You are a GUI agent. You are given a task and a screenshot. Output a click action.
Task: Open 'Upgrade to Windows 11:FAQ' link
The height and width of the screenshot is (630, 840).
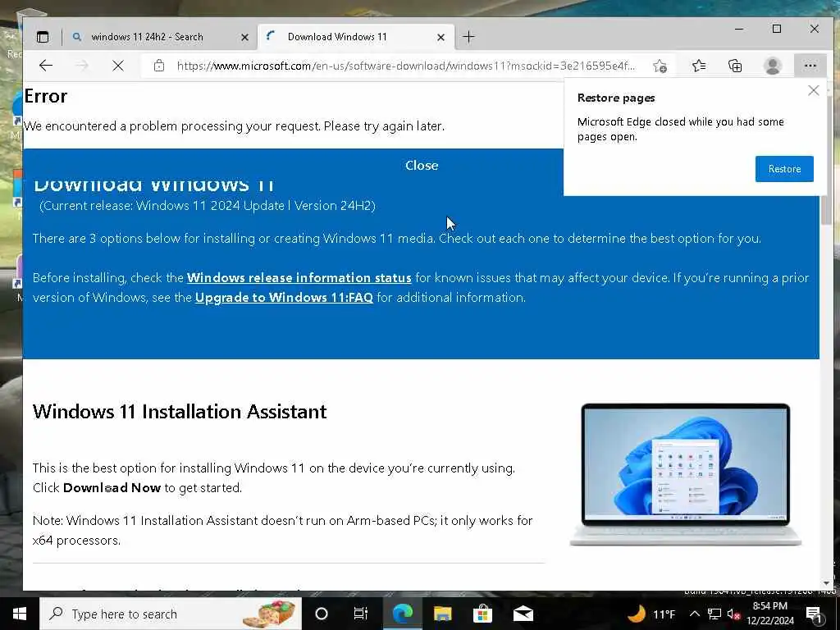coord(284,297)
